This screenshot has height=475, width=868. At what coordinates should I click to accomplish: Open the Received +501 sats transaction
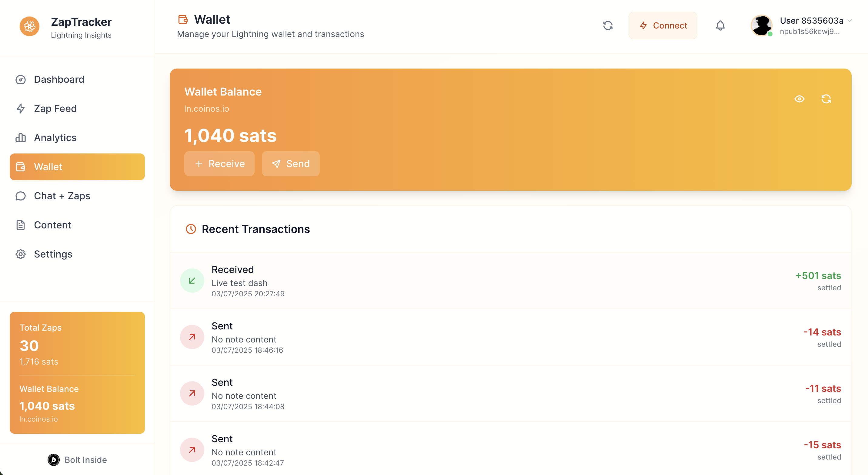[x=506, y=281]
